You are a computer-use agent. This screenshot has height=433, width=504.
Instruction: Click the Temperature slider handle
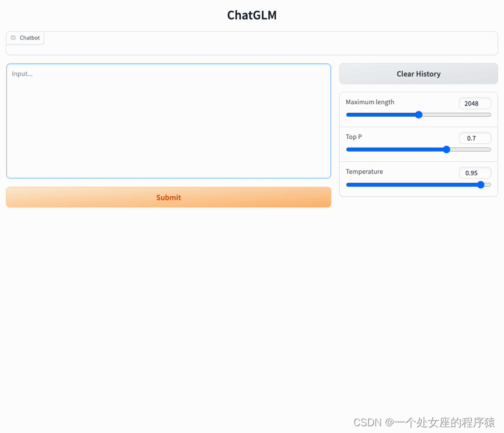click(480, 184)
